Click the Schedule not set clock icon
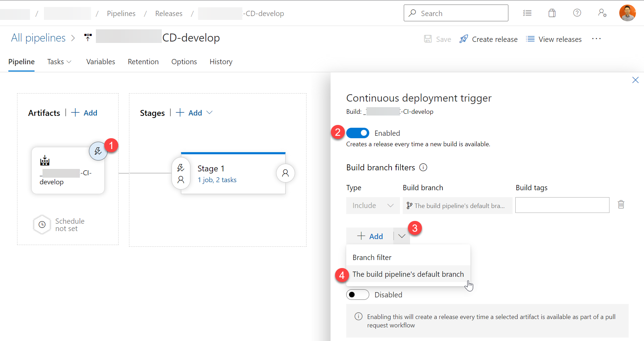Screen dimensions: 644x341 pyautogui.click(x=42, y=224)
